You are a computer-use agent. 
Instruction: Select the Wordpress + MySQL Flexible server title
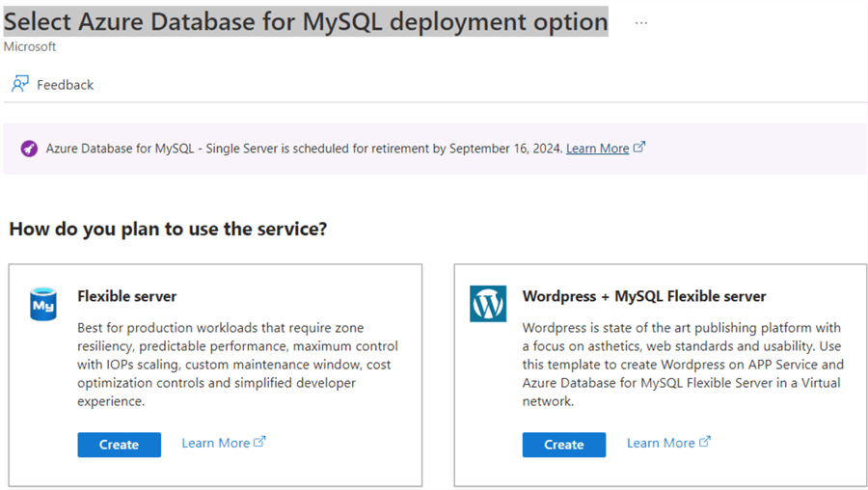644,296
